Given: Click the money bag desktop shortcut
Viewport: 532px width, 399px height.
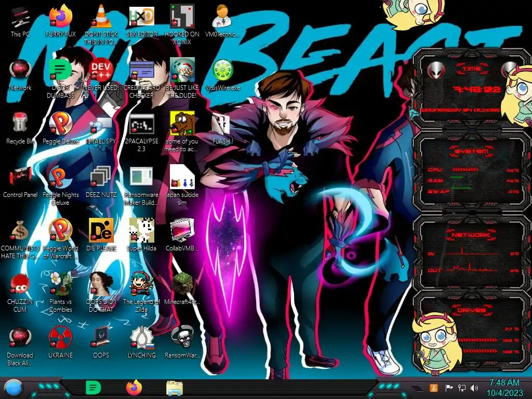Looking at the screenshot, I should [20, 231].
